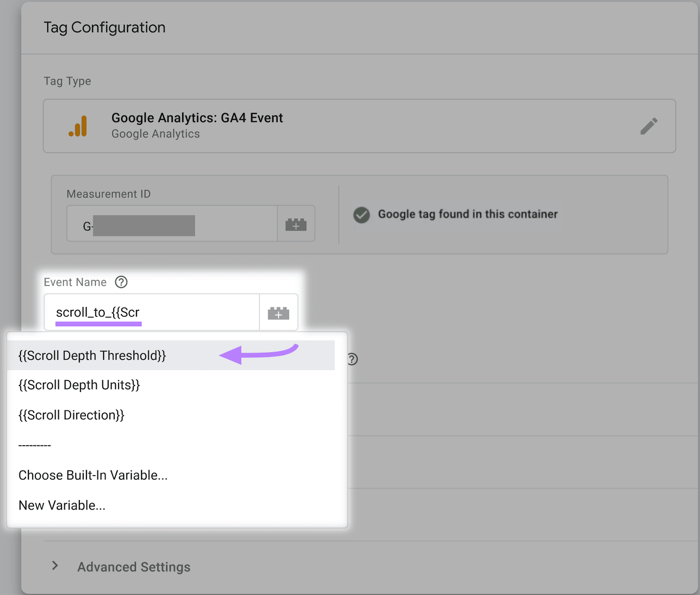Open the Event Name help tooltip

(121, 282)
